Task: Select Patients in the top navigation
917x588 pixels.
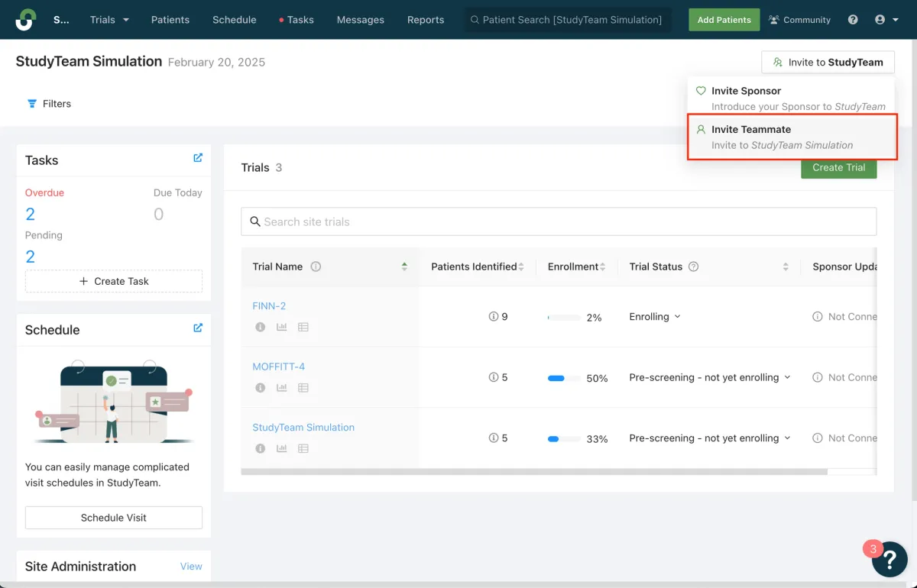Action: tap(170, 20)
